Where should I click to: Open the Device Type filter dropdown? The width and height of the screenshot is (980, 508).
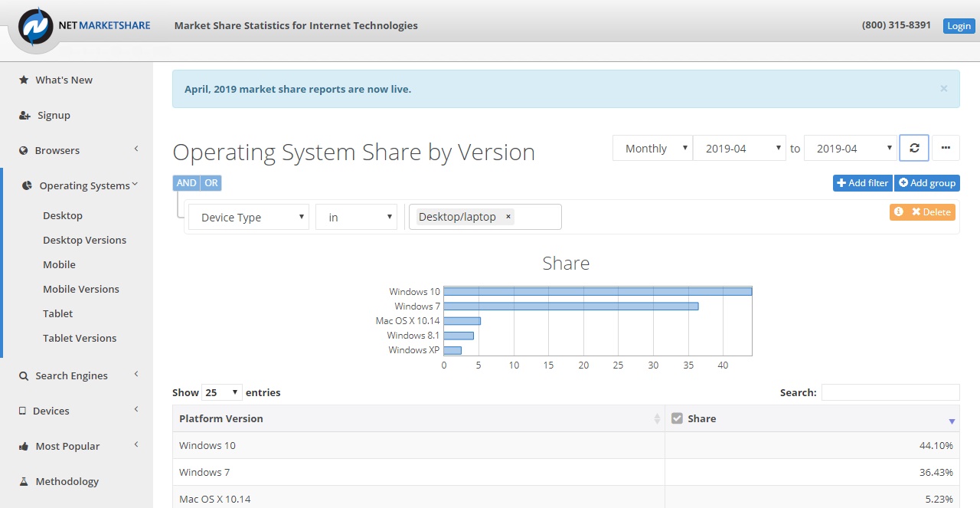pos(249,217)
